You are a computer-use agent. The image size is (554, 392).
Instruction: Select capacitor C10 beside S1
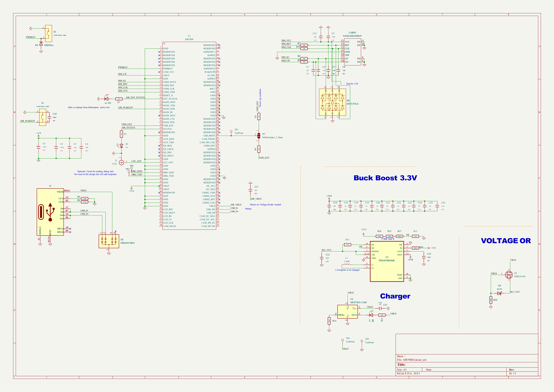(x=49, y=117)
